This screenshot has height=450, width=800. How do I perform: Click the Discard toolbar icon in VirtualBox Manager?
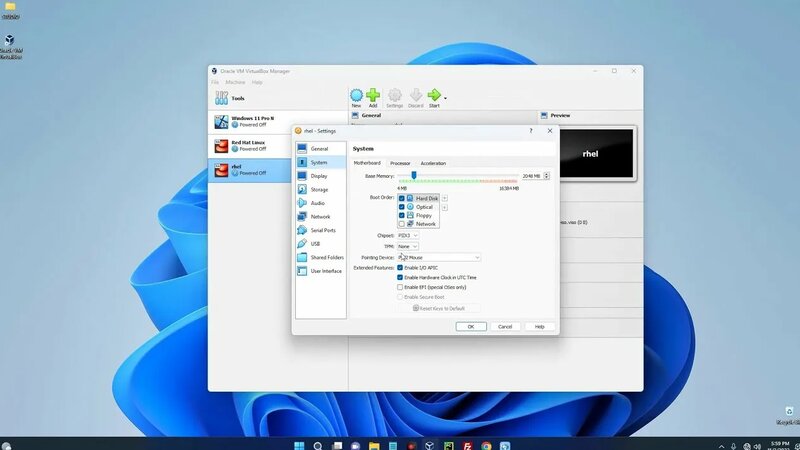416,97
